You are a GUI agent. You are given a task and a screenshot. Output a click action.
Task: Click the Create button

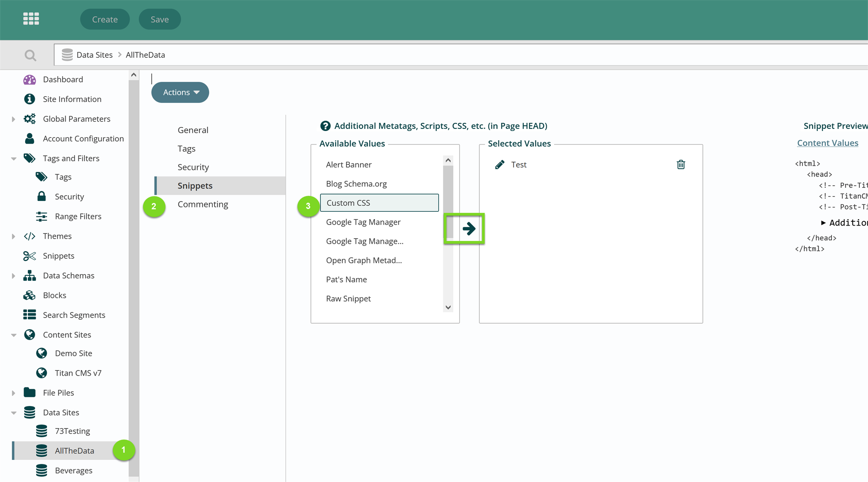[105, 19]
